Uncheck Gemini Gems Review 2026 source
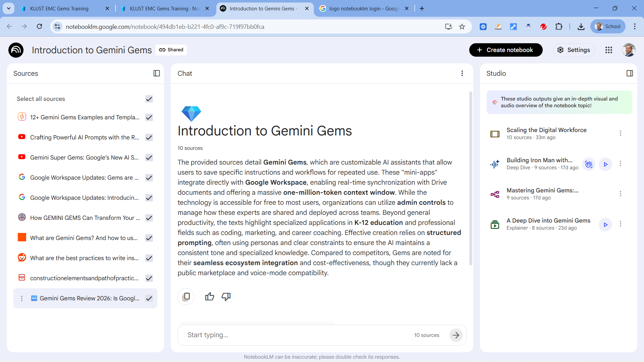The height and width of the screenshot is (362, 644). pyautogui.click(x=149, y=298)
